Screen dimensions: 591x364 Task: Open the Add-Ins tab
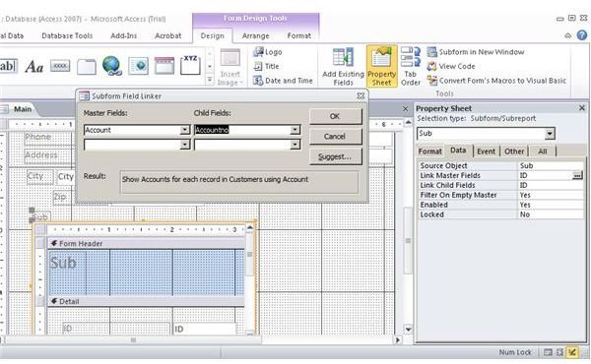(x=124, y=35)
